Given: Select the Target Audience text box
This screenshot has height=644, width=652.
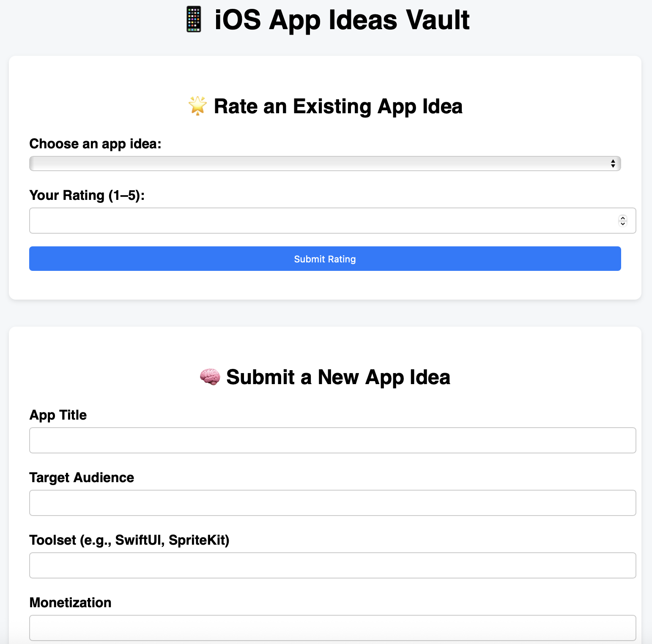Looking at the screenshot, I should pyautogui.click(x=332, y=503).
